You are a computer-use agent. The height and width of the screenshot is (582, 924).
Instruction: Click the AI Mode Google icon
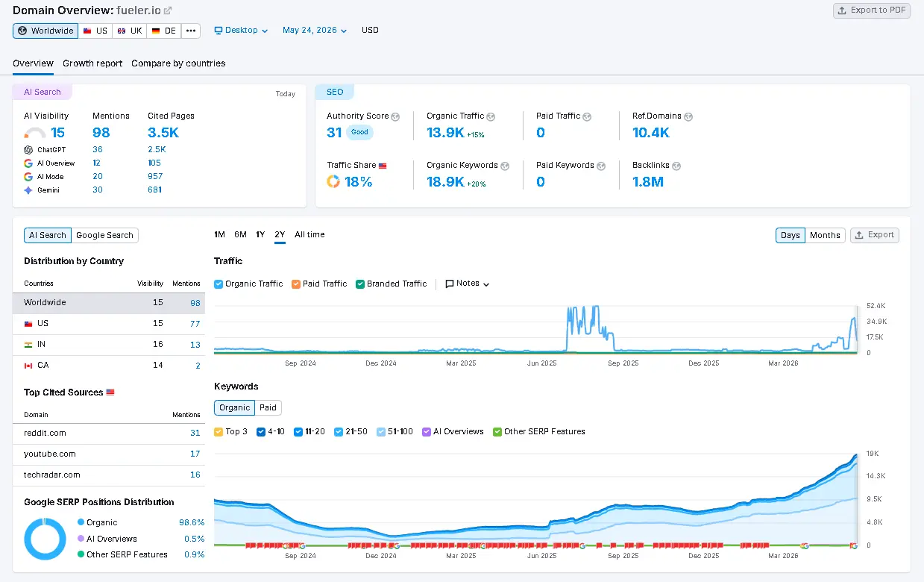[x=28, y=177]
